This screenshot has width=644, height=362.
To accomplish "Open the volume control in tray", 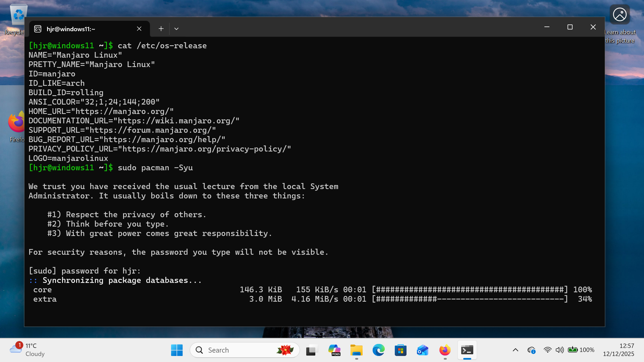I will pos(559,350).
